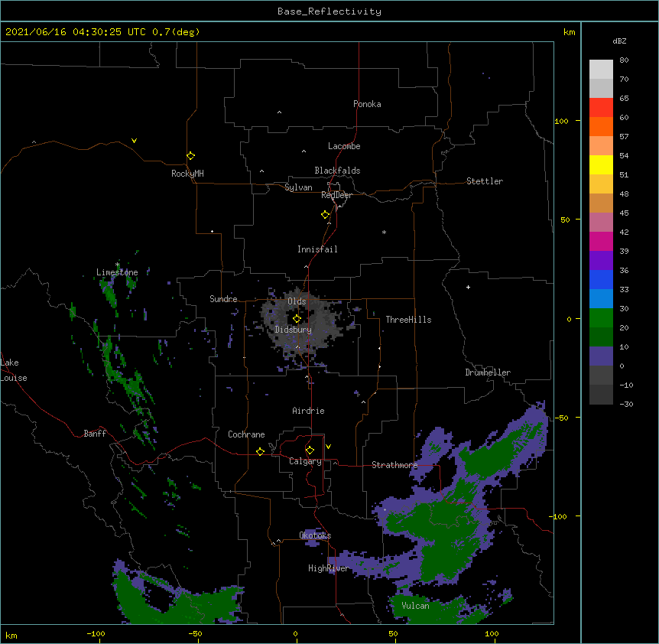
Task: Click the Sundre town label
Action: pyautogui.click(x=223, y=299)
